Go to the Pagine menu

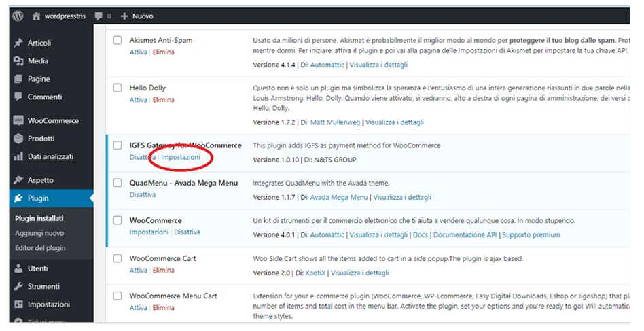tap(39, 79)
